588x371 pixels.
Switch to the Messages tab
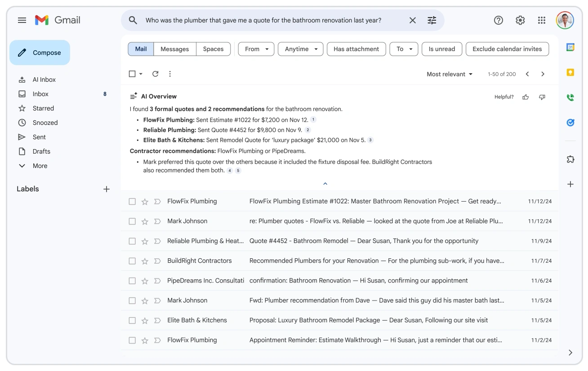[174, 49]
